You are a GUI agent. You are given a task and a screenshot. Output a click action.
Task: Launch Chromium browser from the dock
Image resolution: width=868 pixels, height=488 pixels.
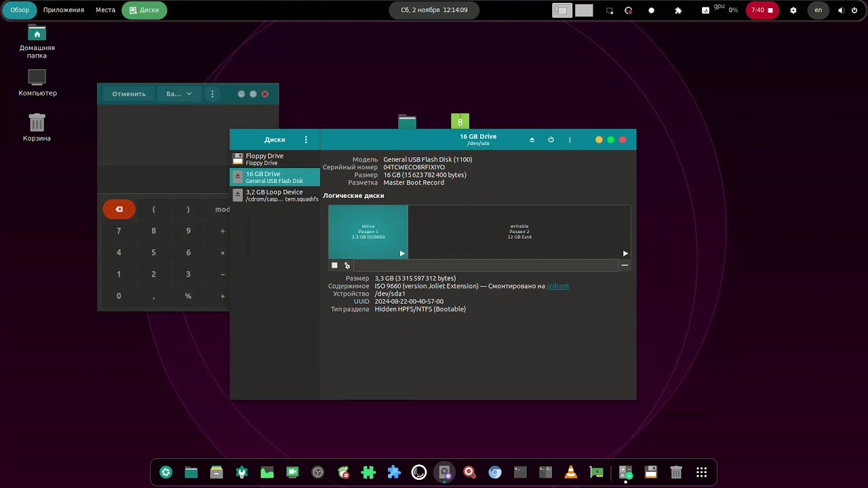click(495, 472)
